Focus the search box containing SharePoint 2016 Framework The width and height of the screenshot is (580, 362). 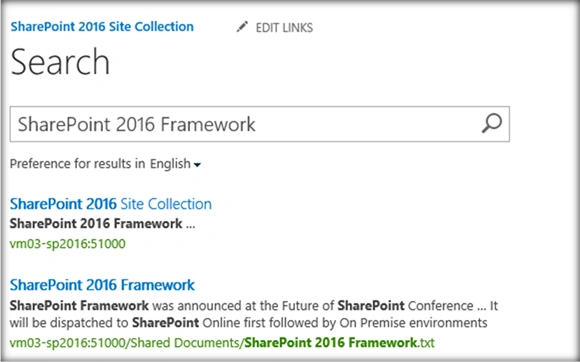click(260, 124)
